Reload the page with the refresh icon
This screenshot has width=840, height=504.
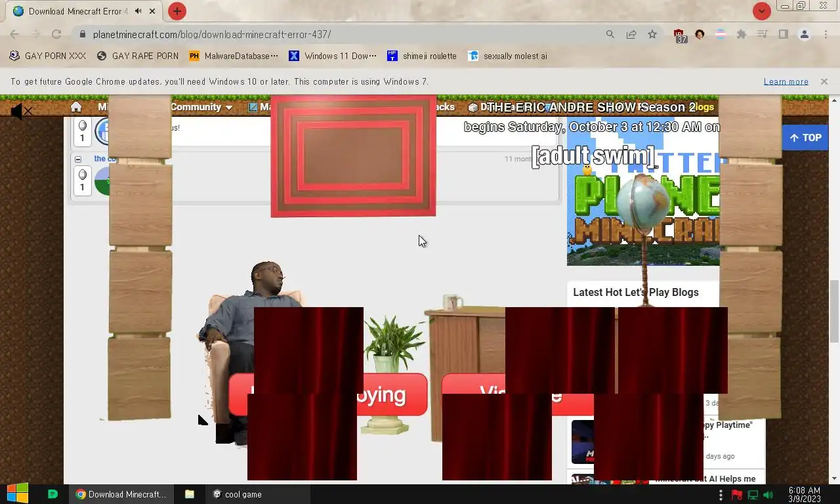point(56,34)
